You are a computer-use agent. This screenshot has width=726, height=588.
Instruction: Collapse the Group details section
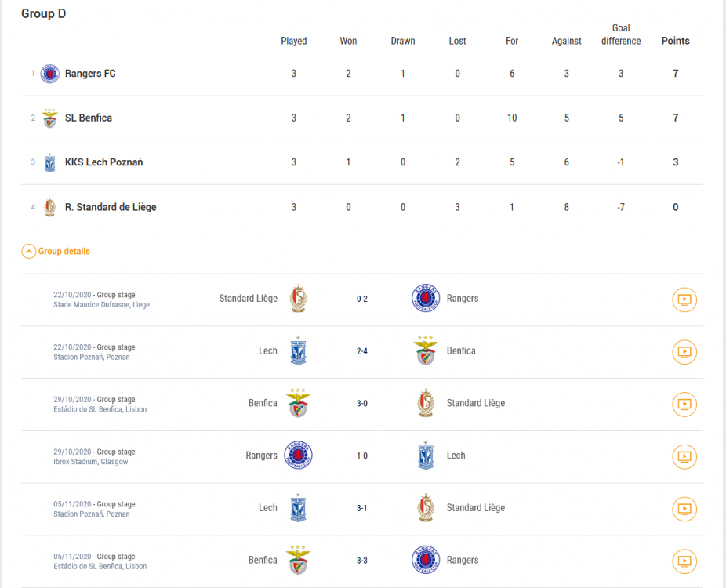coord(56,252)
